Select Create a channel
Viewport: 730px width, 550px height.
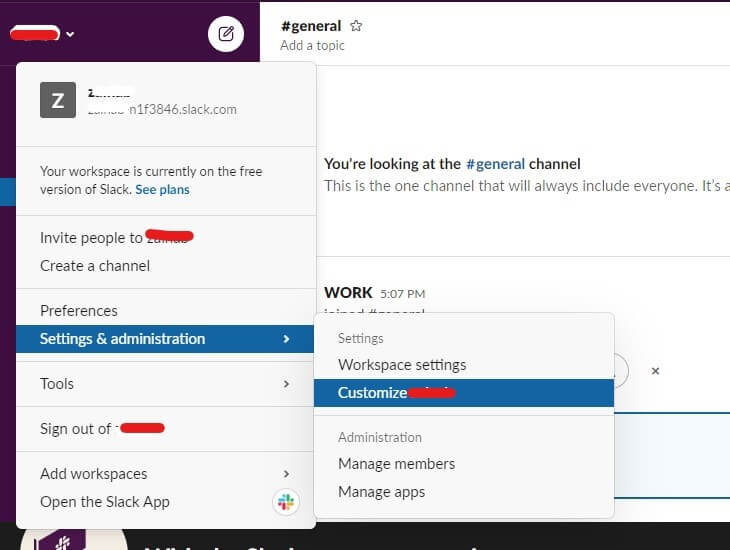(95, 266)
